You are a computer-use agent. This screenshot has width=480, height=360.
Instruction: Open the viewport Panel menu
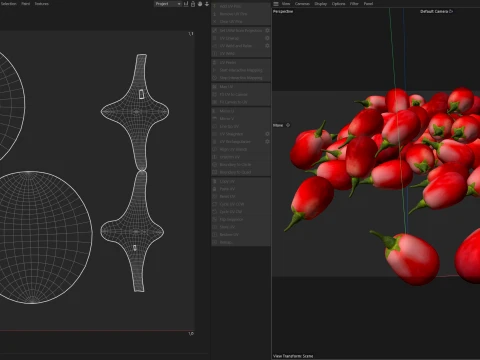(368, 4)
